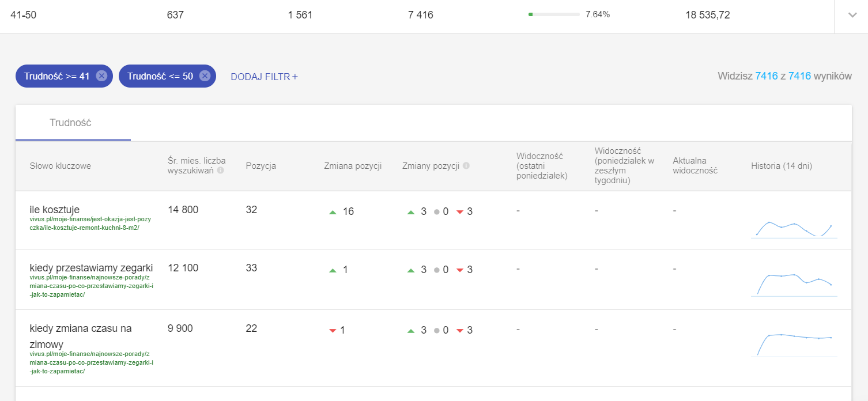Screen dimensions: 868x401
Task: Click position value 32
Action: [x=251, y=210]
